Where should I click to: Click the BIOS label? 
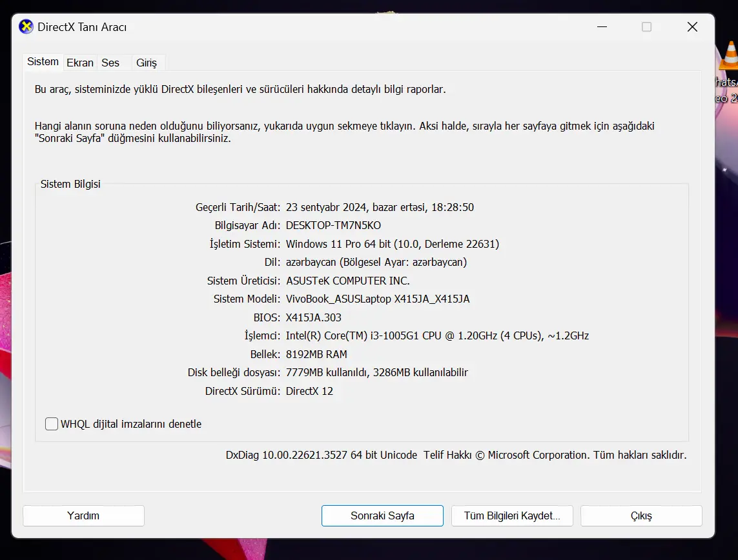[267, 317]
